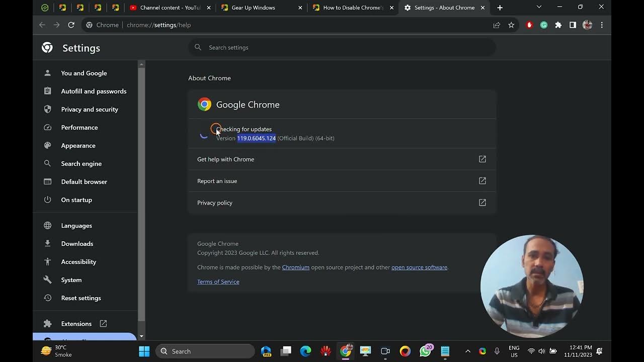Open the Terms of Service link
644x362 pixels.
218,282
